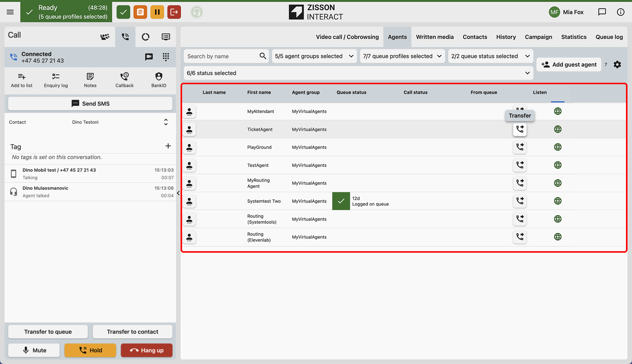Image resolution: width=632 pixels, height=364 pixels.
Task: Open the agent settings gear icon
Action: [617, 65]
